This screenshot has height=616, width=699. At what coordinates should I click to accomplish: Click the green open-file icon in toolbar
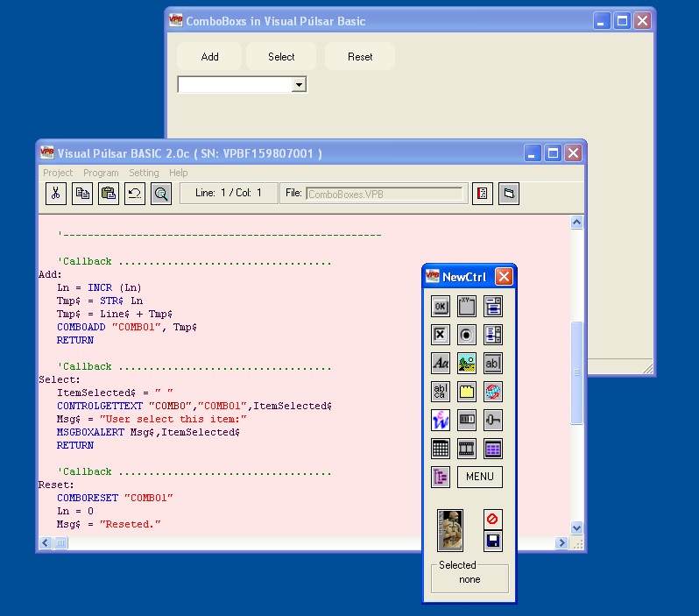point(509,194)
